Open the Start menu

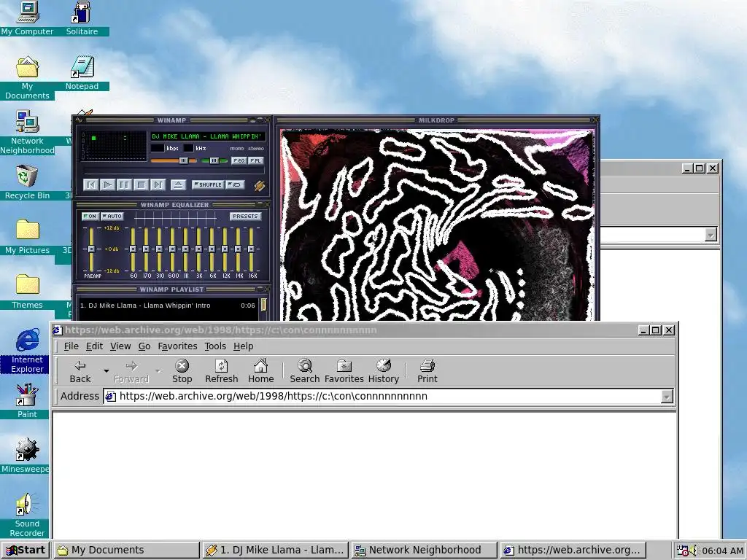(26, 550)
